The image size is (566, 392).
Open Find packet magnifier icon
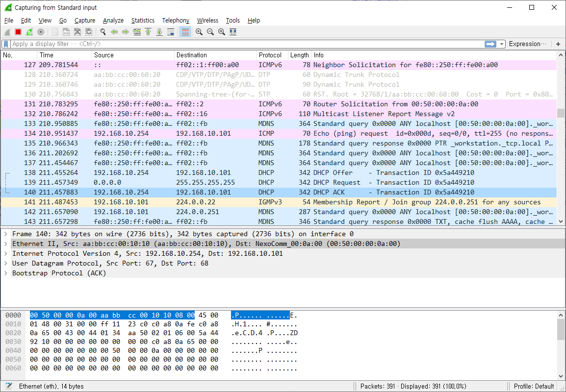[103, 32]
